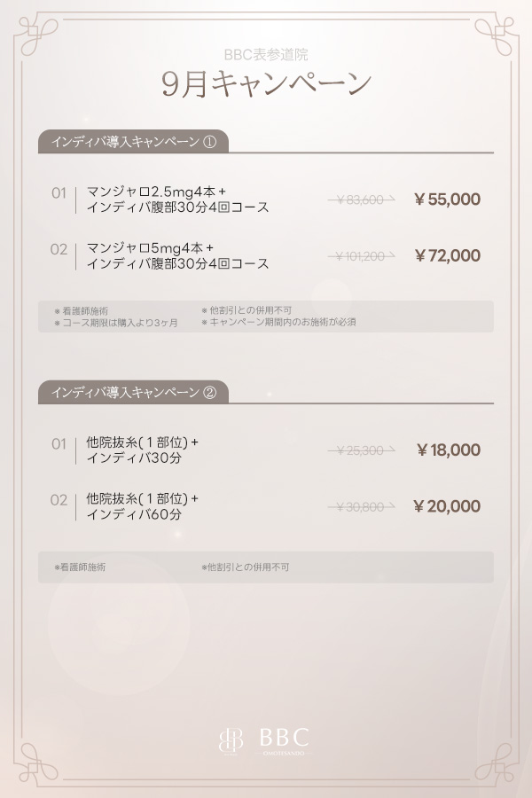Click the 9月キャンペーン title

click(x=266, y=83)
